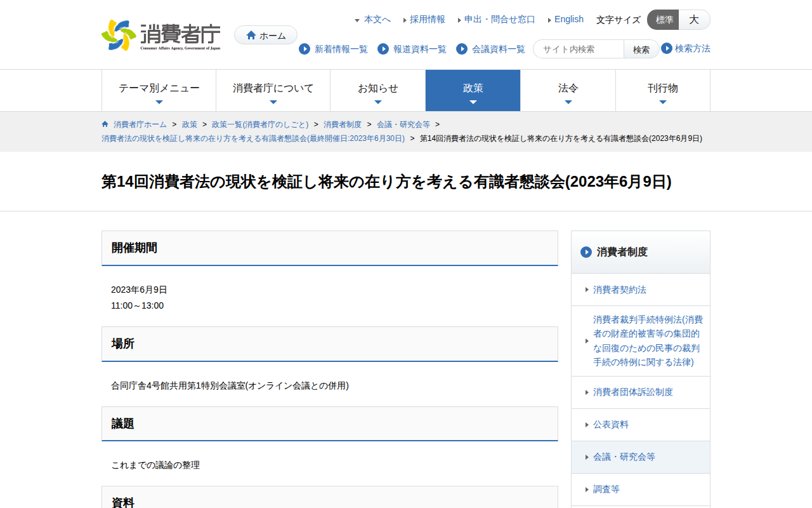Open 消費者団体訴訟制度 sidebar item
Image resolution: width=812 pixels, height=508 pixels.
(x=641, y=392)
